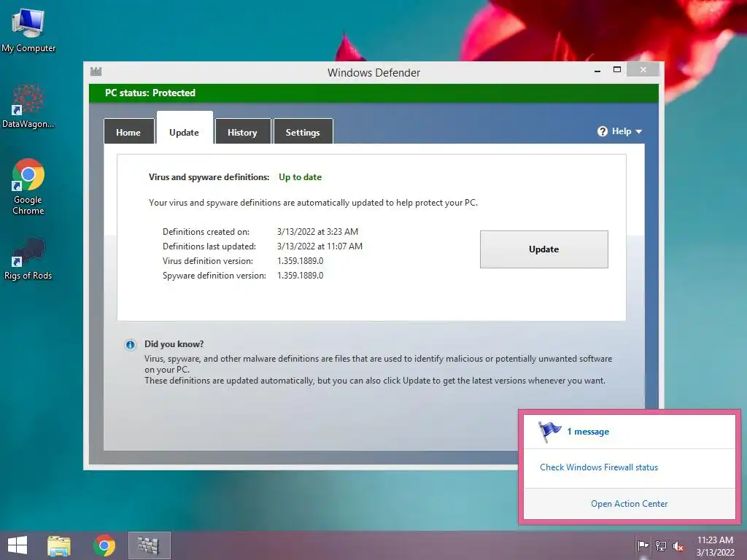Click the Windows Defender taskbar button
Viewport: 747px width, 560px height.
coord(149,545)
